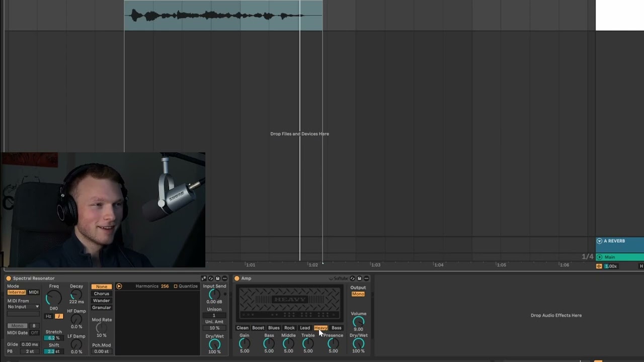The height and width of the screenshot is (362, 644).
Task: Click the Amp Dry/Wet knob
Action: pos(358,343)
